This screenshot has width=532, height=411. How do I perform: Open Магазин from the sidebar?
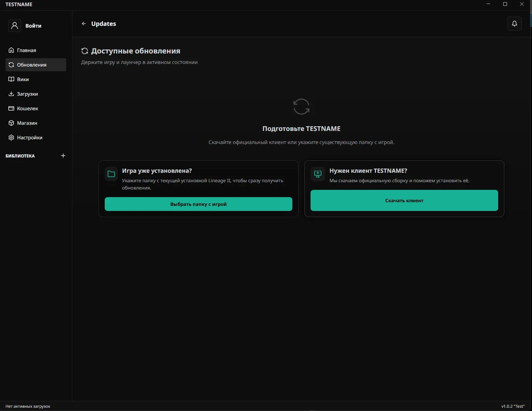click(36, 123)
